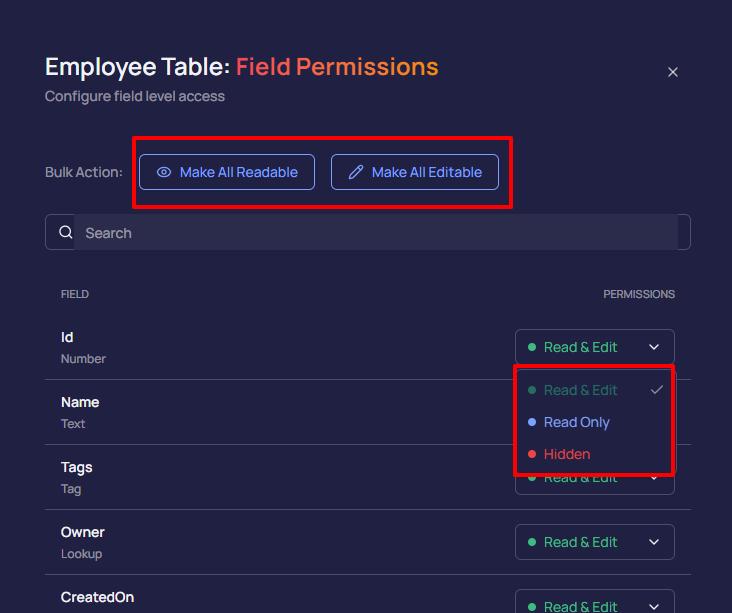Focus the Search fields input box
Image resolution: width=732 pixels, height=613 pixels.
[380, 233]
